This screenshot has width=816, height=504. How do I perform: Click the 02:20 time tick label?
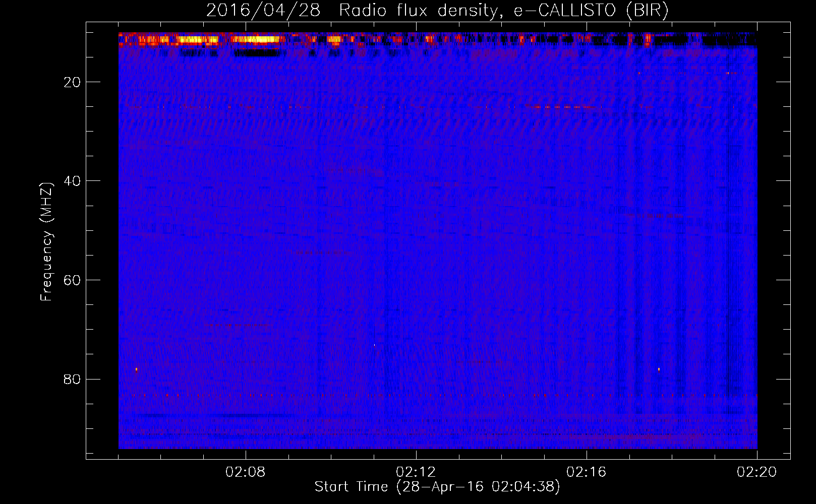757,472
